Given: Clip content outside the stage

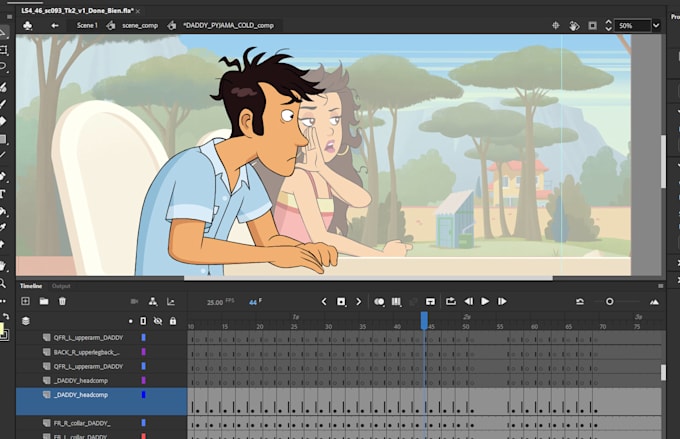Looking at the screenshot, I should (x=592, y=26).
